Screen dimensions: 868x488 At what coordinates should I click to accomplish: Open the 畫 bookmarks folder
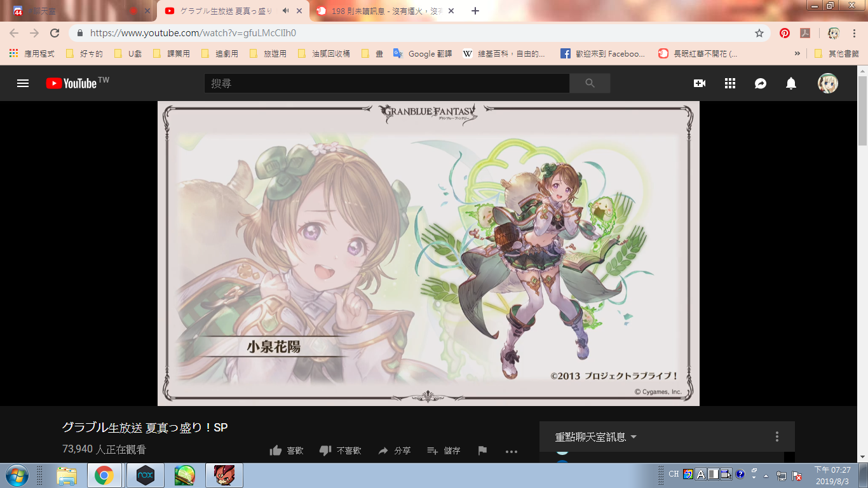point(372,53)
